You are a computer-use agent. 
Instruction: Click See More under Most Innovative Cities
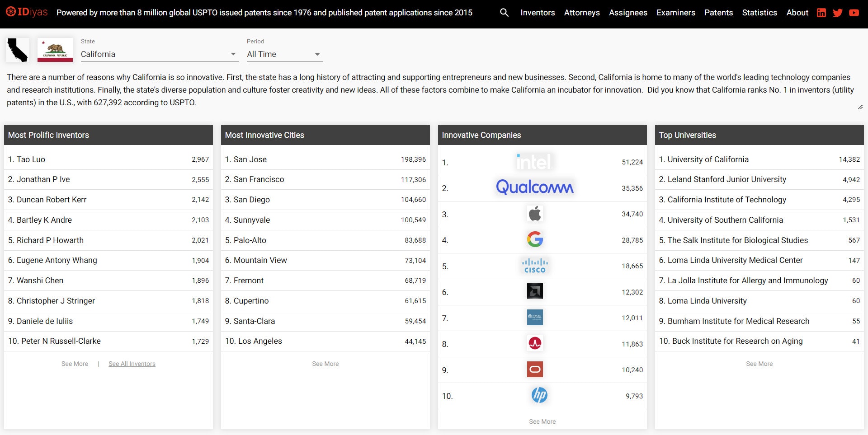(325, 364)
